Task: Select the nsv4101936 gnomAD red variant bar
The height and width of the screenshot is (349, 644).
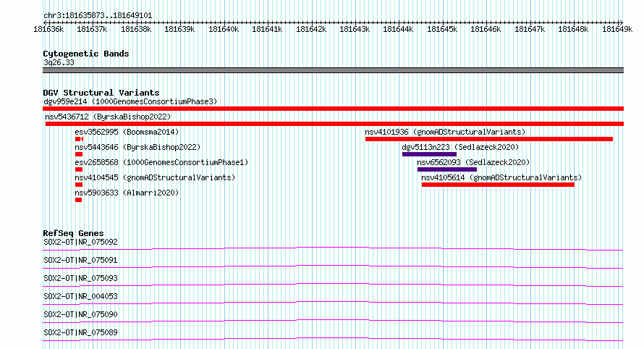Action: 488,139
